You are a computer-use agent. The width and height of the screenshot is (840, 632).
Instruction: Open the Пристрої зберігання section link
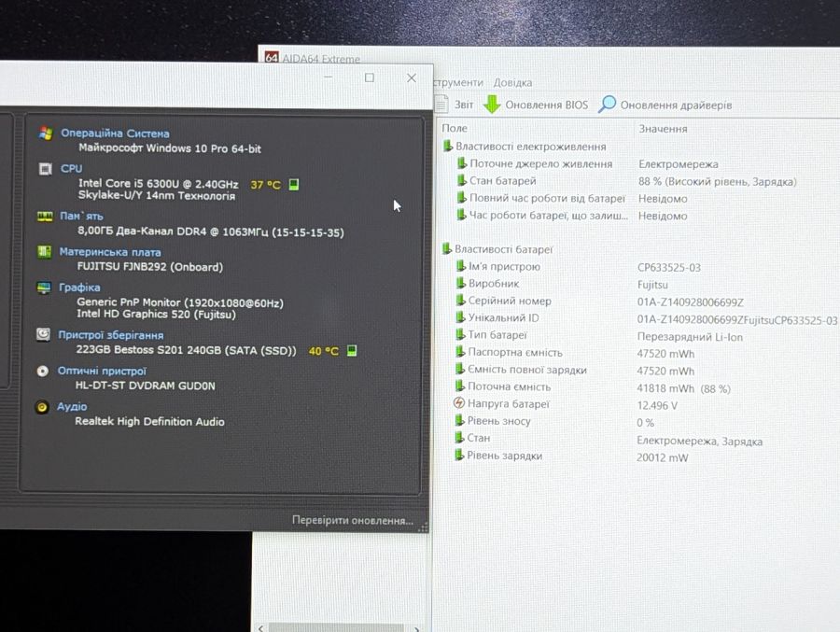click(111, 335)
